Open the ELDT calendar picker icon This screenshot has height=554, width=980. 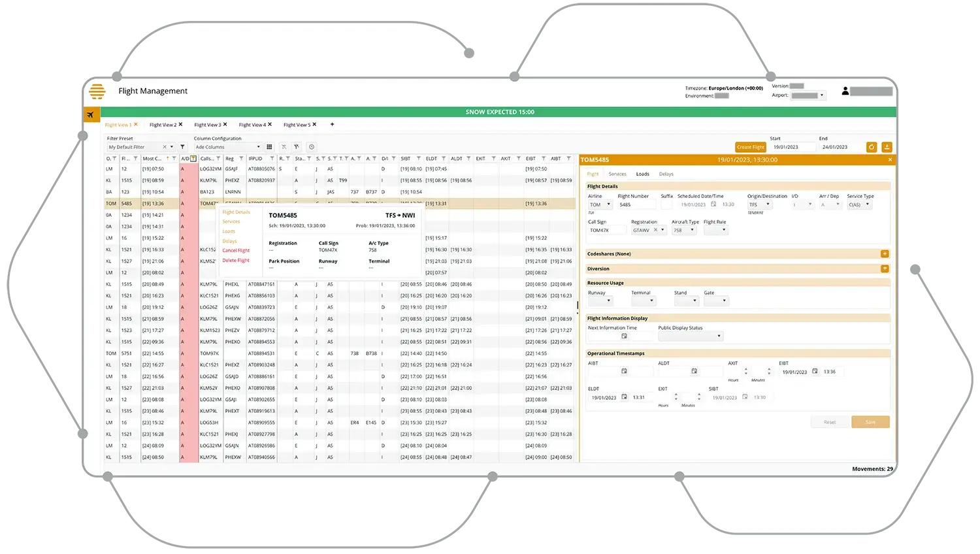point(624,397)
